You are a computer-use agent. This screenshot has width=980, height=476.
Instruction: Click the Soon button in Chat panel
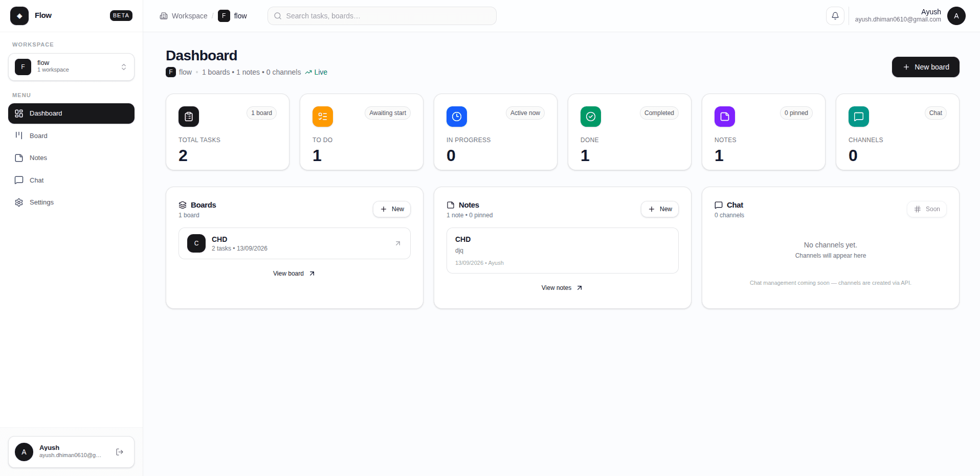point(927,209)
